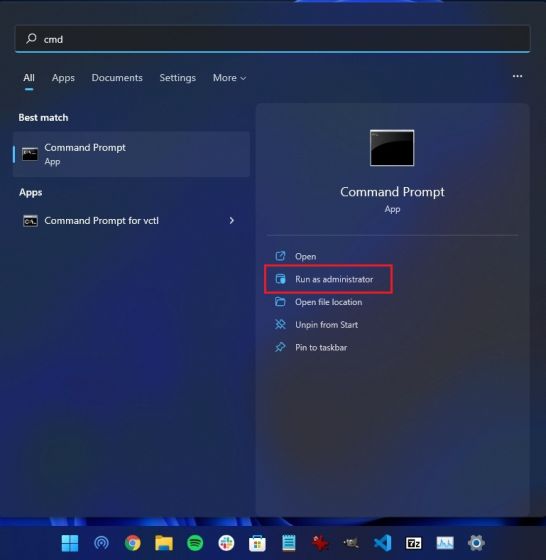
Task: Launch Visual Studio Code from the taskbar
Action: pyautogui.click(x=382, y=543)
